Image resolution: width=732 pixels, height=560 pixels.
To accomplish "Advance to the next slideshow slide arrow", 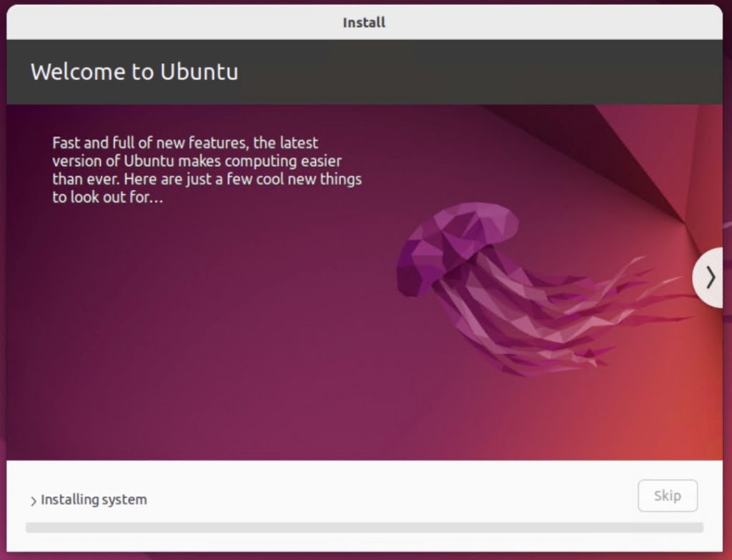I will [709, 277].
